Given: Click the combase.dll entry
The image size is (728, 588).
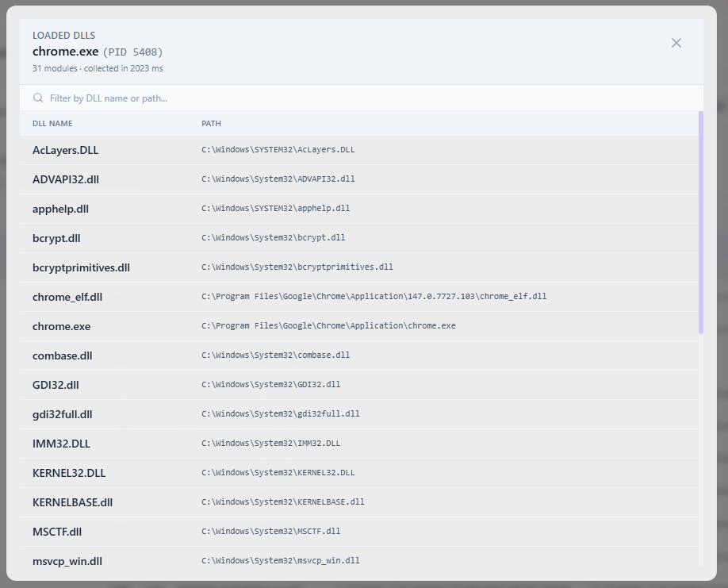Looking at the screenshot, I should (x=359, y=355).
